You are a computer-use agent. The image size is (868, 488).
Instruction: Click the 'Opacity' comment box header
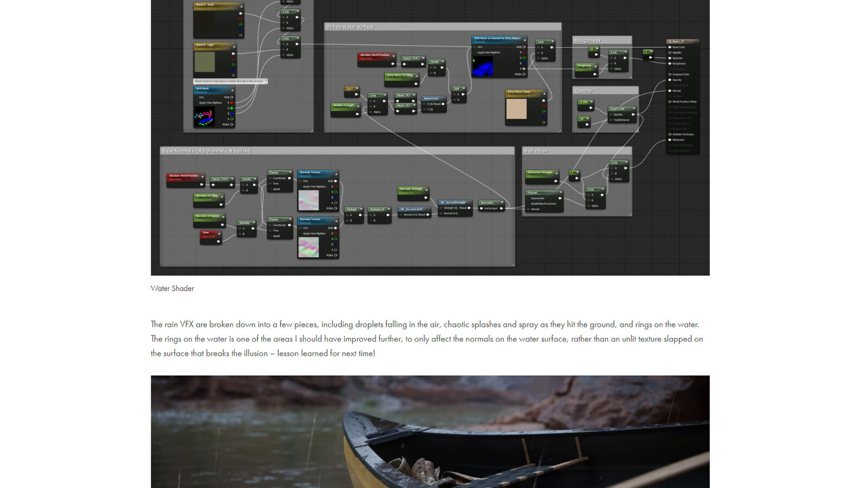(605, 91)
